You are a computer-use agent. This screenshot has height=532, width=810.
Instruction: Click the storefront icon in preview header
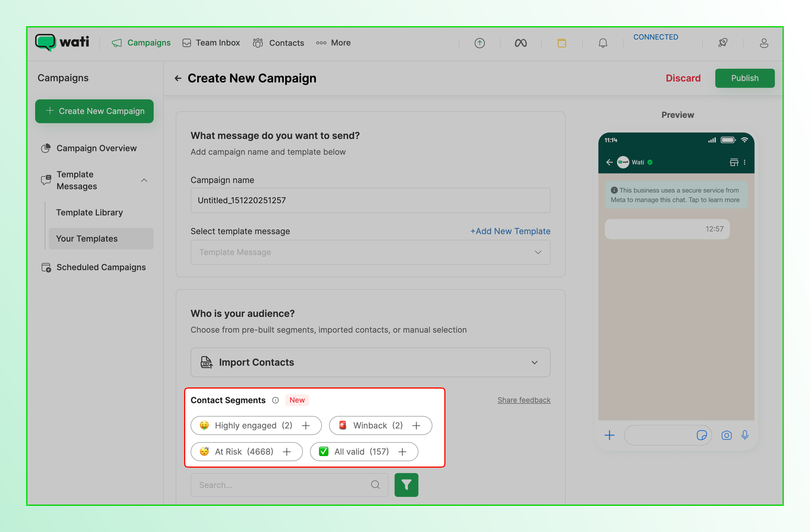(x=734, y=162)
